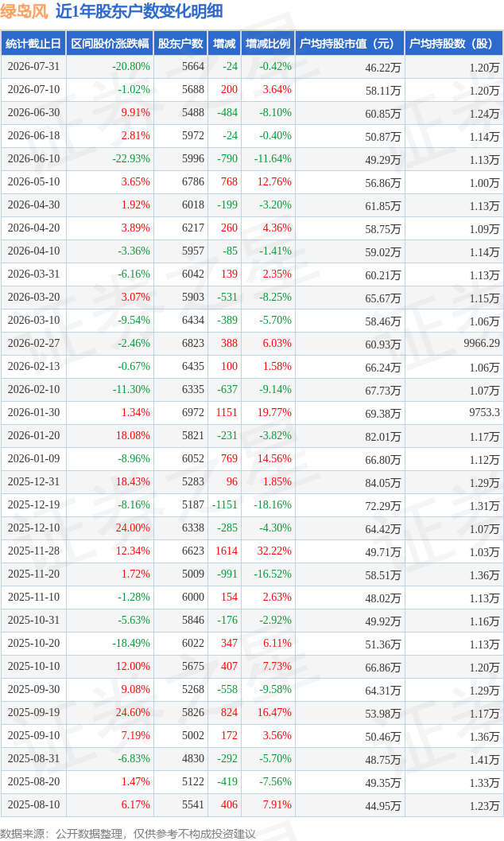Click the 增减 column header
The image size is (504, 841).
[x=224, y=44]
